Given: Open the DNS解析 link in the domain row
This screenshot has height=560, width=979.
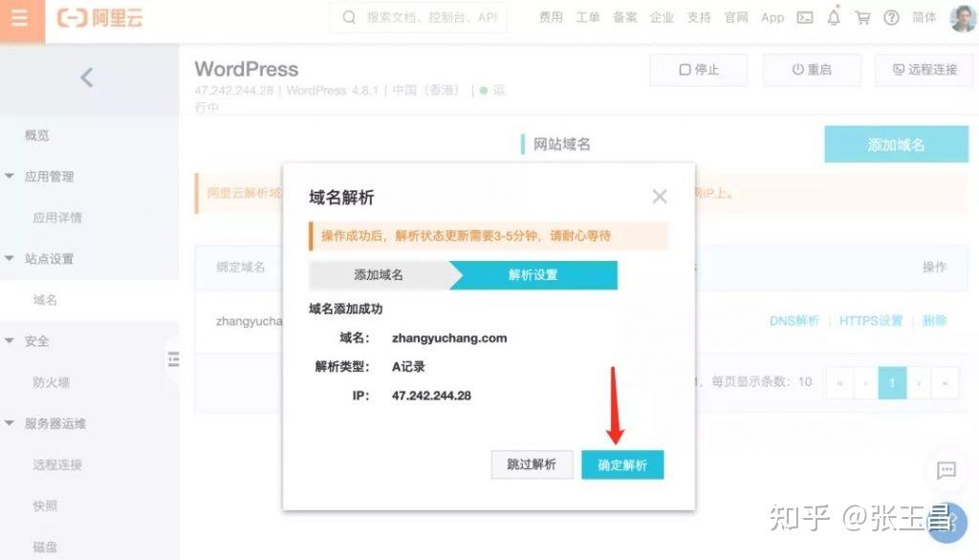Looking at the screenshot, I should coord(794,321).
